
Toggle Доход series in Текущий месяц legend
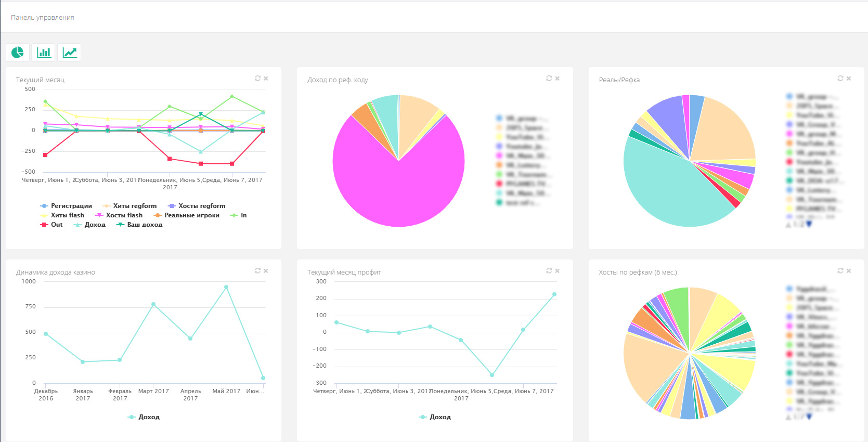click(89, 225)
